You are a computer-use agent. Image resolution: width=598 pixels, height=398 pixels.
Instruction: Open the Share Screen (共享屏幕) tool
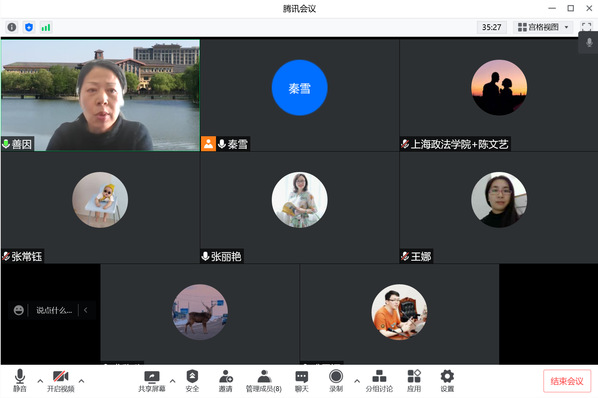152,381
